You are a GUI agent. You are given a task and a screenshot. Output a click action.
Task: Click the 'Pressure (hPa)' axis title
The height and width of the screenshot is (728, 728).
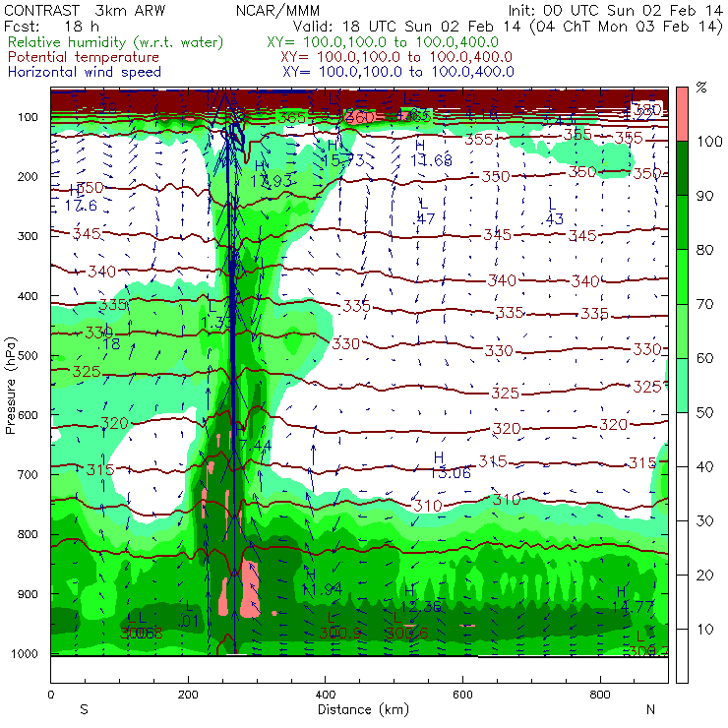coord(10,386)
